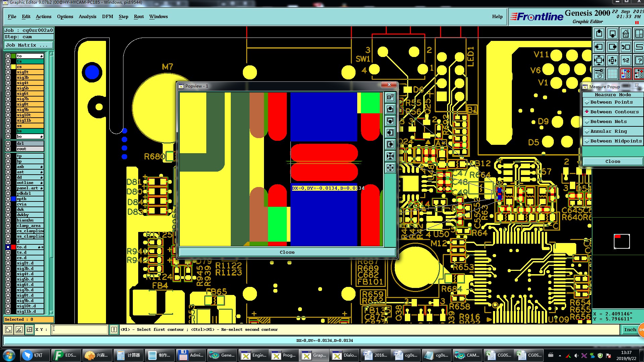Select Annular Ring measure mode

coord(608,131)
